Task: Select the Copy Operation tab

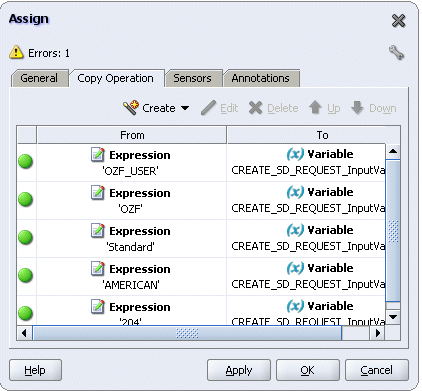Action: coord(116,78)
